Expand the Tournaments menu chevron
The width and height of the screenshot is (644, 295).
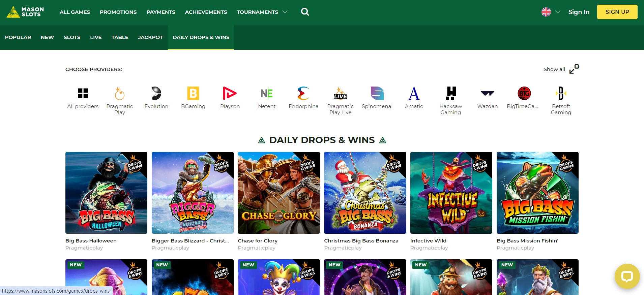pos(285,12)
